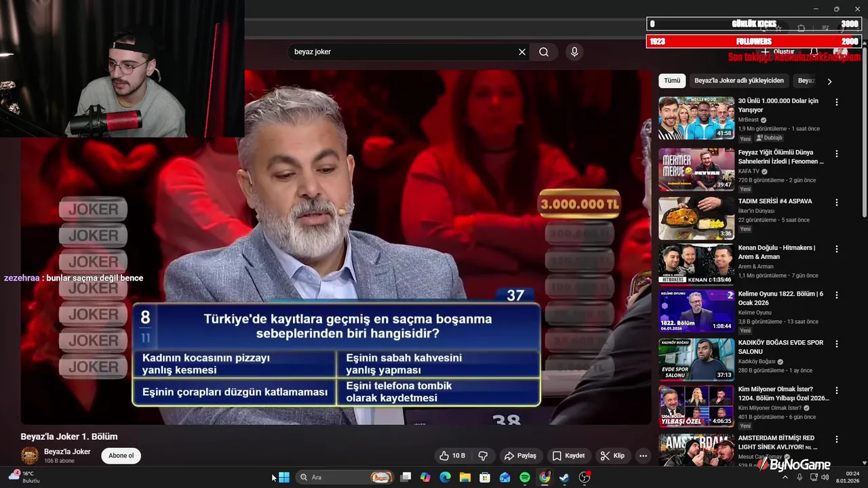Open the volume control in the system tray
Image resolution: width=868 pixels, height=488 pixels.
(825, 477)
